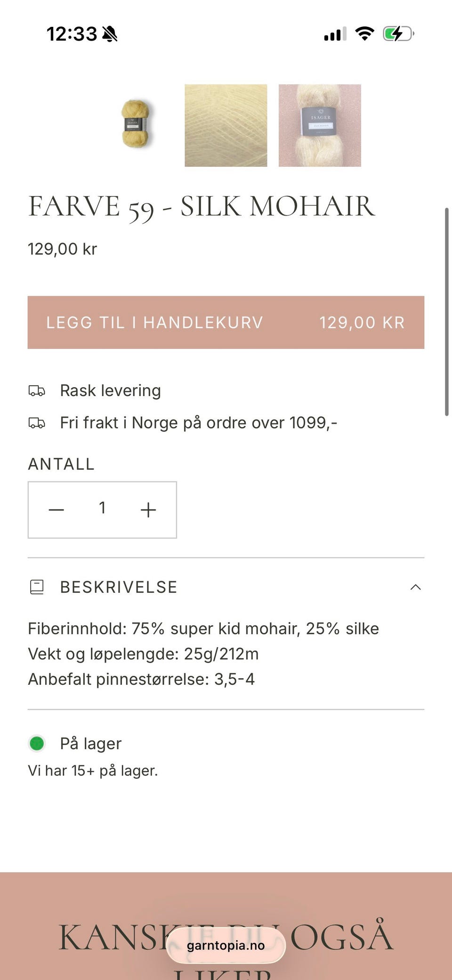
Task: Collapse the Beskrivelse section chevron
Action: tap(415, 587)
